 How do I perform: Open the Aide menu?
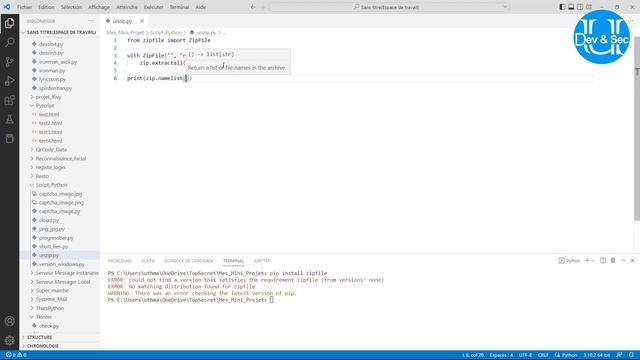click(x=200, y=7)
